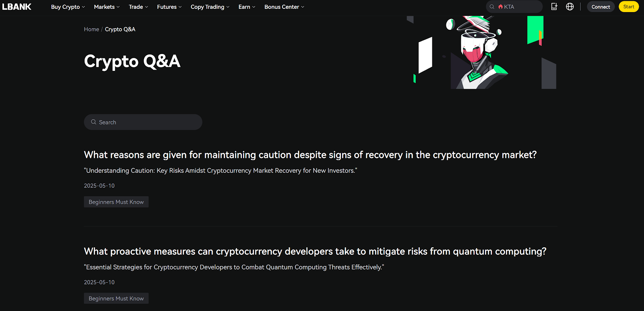
Task: Click the Connect button
Action: pyautogui.click(x=601, y=7)
